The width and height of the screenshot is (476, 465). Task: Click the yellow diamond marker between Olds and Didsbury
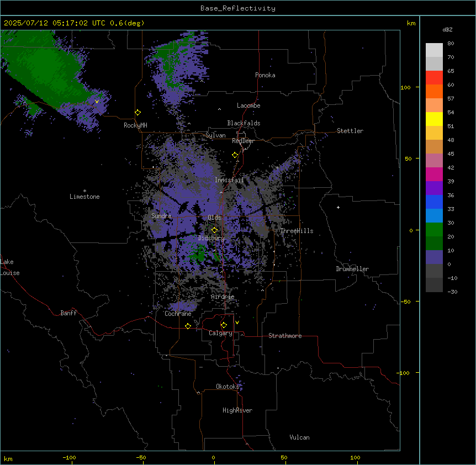pos(215,230)
